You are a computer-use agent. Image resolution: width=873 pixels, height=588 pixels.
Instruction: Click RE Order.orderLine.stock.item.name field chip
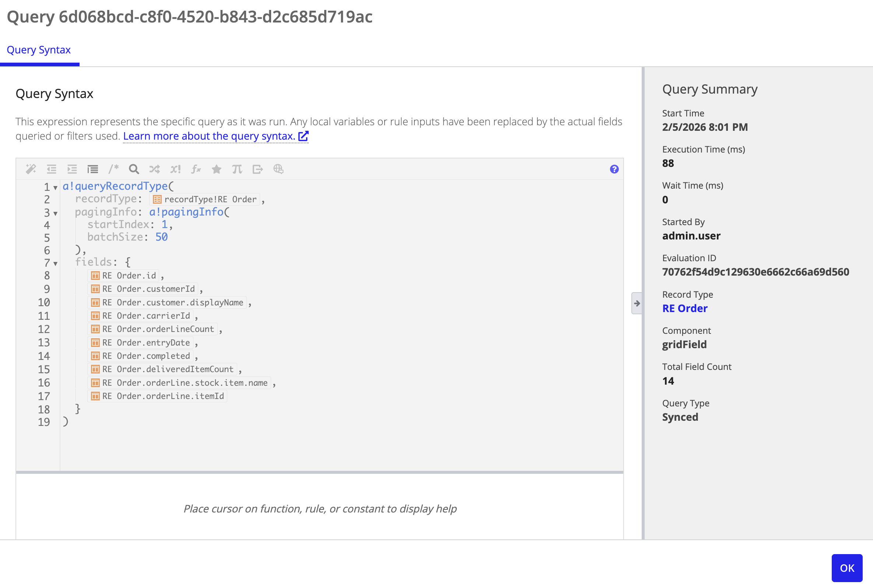[x=179, y=383]
